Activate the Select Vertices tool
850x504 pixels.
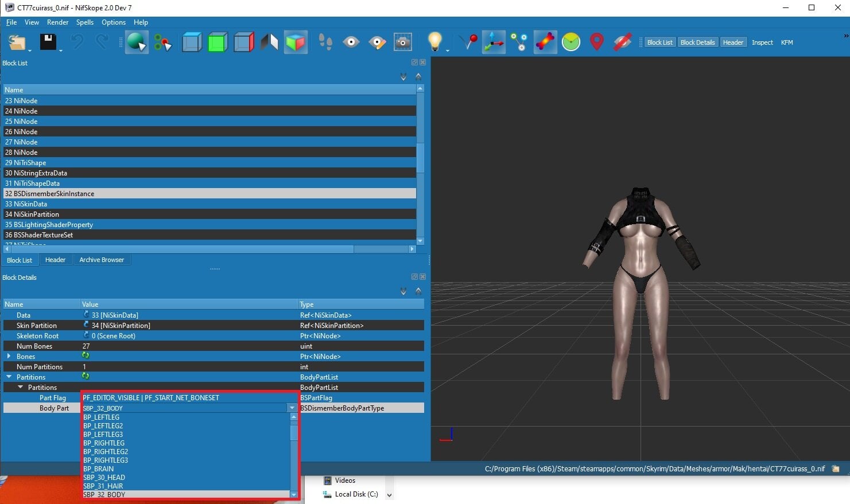163,42
